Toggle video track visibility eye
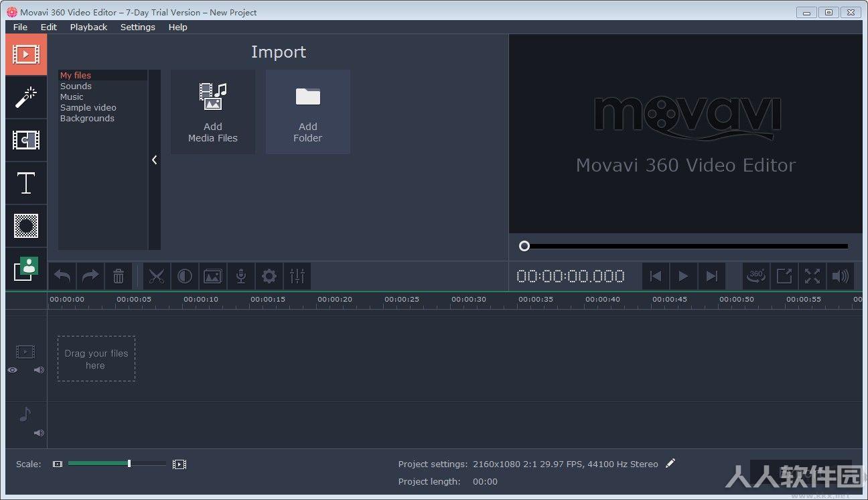The height and width of the screenshot is (500, 868). coord(12,370)
